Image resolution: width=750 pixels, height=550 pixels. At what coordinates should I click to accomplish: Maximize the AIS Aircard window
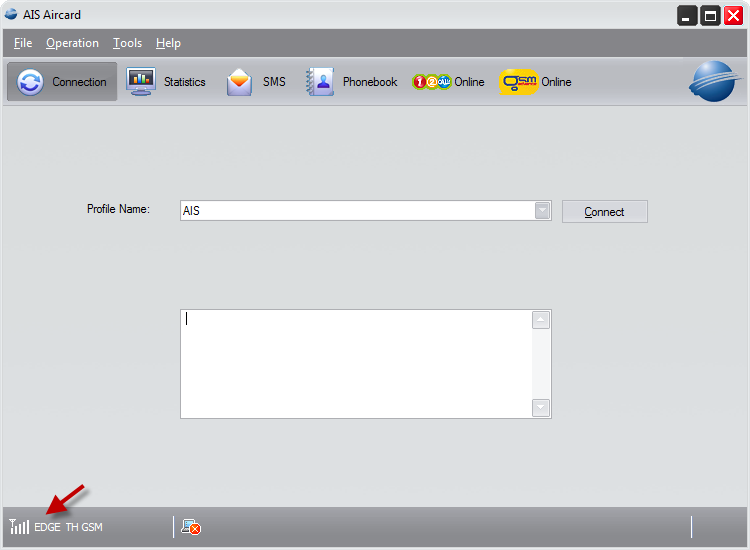(710, 16)
